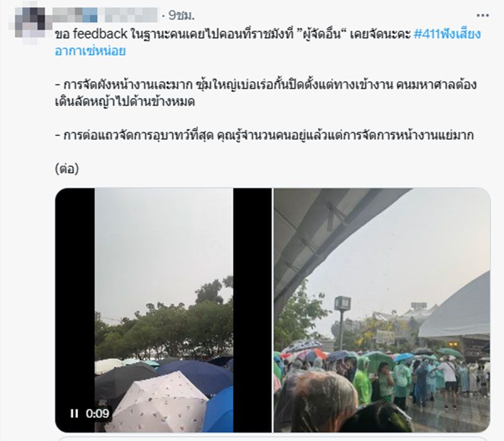Click the green raincoat person in the photo
The width and height of the screenshot is (504, 441).
pyautogui.click(x=362, y=381)
